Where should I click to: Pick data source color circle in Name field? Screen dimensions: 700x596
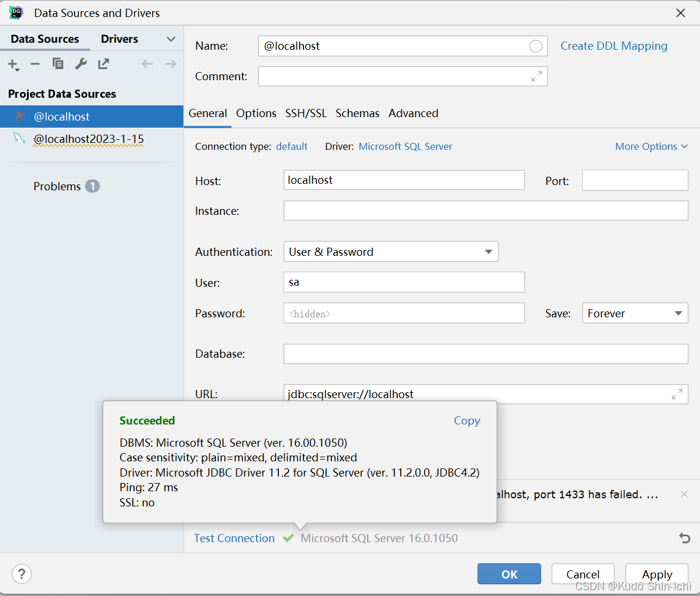click(x=535, y=46)
